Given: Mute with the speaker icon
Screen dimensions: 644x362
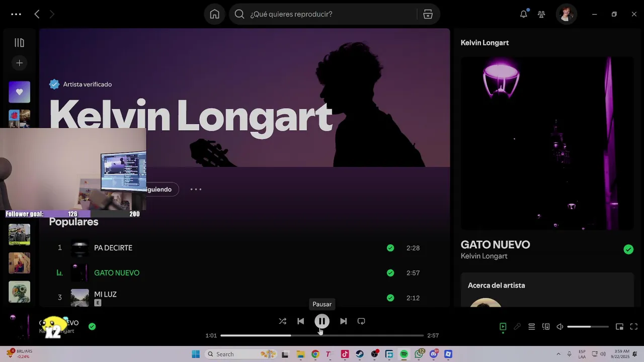Looking at the screenshot, I should pos(559,327).
